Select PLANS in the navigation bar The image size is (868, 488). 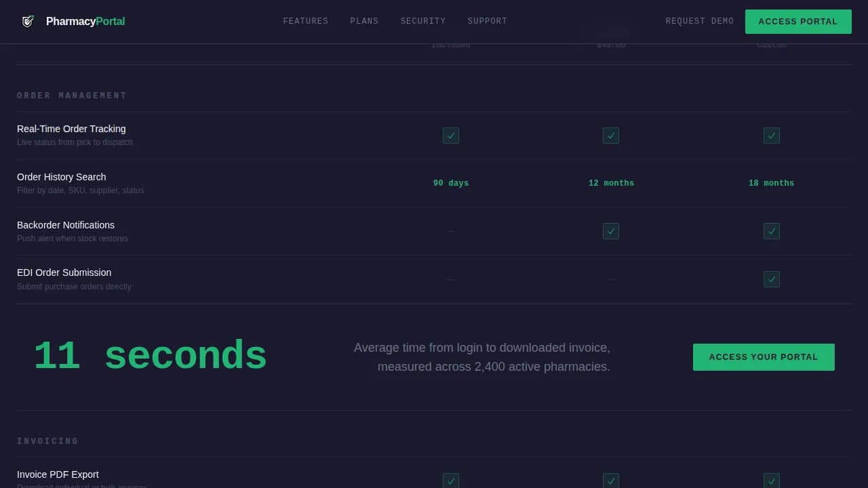(x=364, y=21)
